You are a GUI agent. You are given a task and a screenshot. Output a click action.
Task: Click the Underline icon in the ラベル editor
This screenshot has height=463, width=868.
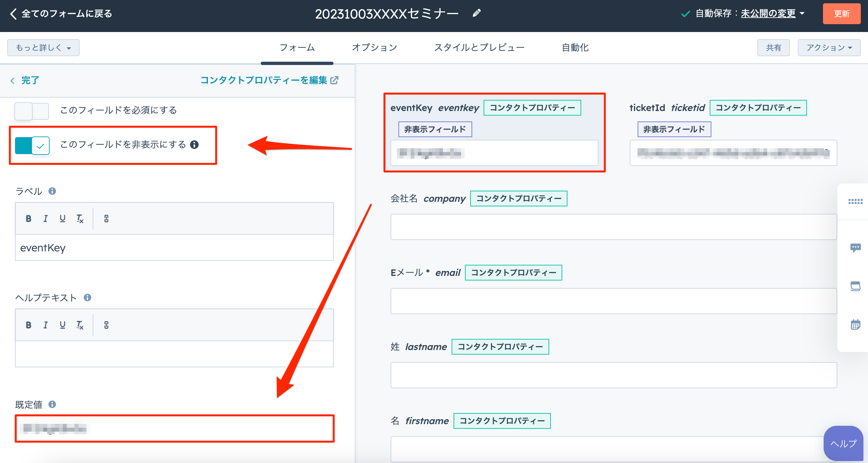[x=62, y=218]
